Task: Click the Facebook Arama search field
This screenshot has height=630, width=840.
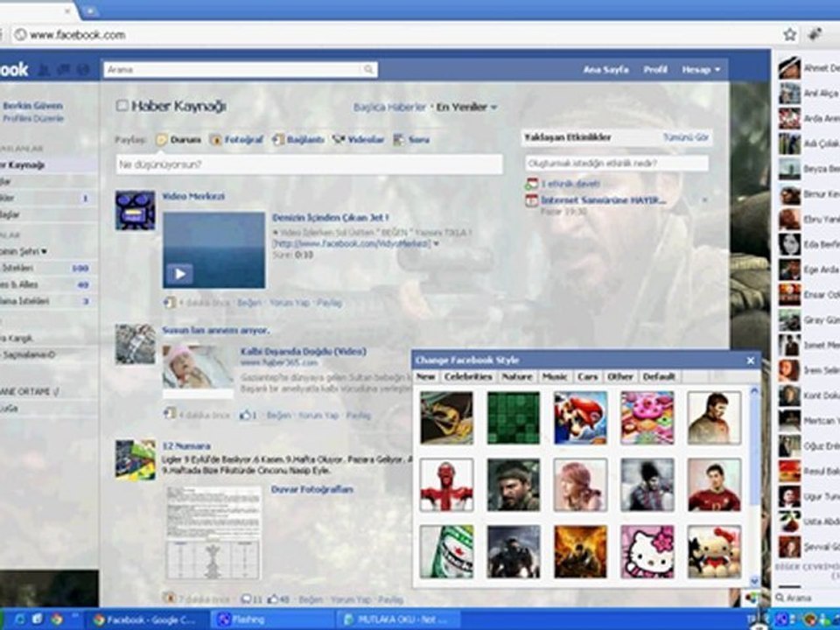Action: [x=241, y=70]
